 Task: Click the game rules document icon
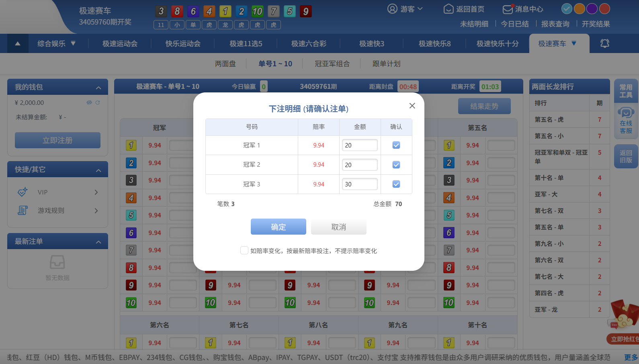point(23,210)
